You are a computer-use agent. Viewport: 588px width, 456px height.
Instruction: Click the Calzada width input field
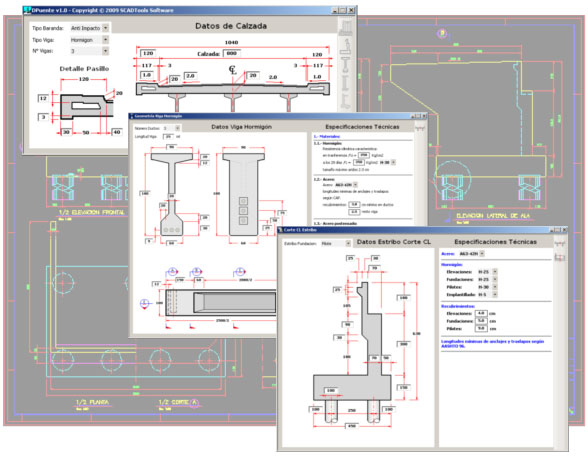click(x=232, y=54)
